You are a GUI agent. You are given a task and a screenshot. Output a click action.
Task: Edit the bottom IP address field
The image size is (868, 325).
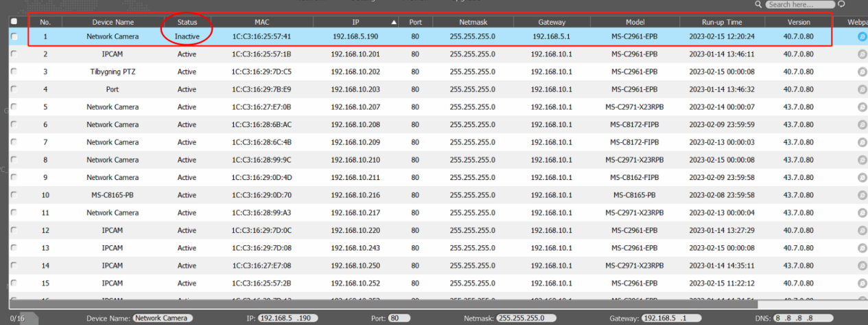pos(288,318)
